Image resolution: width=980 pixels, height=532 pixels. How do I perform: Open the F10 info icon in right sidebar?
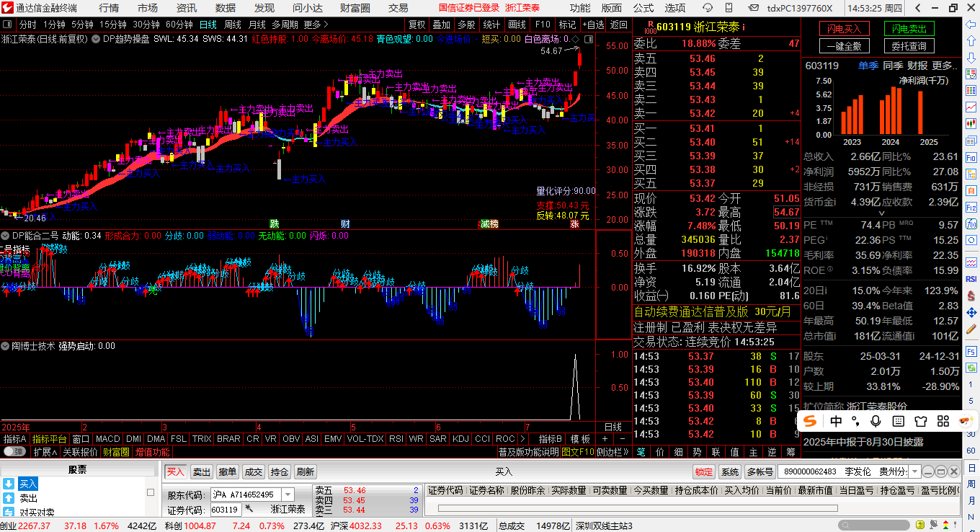coord(970,158)
